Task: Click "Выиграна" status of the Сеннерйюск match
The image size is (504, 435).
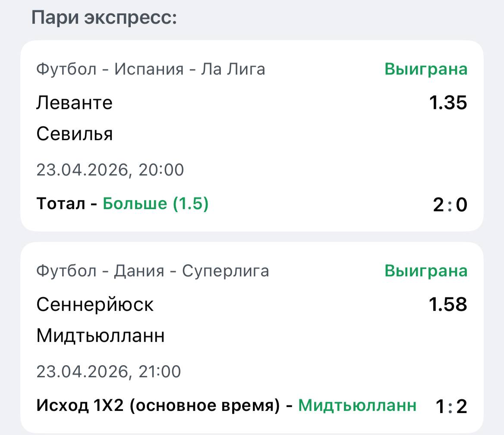Action: tap(426, 271)
